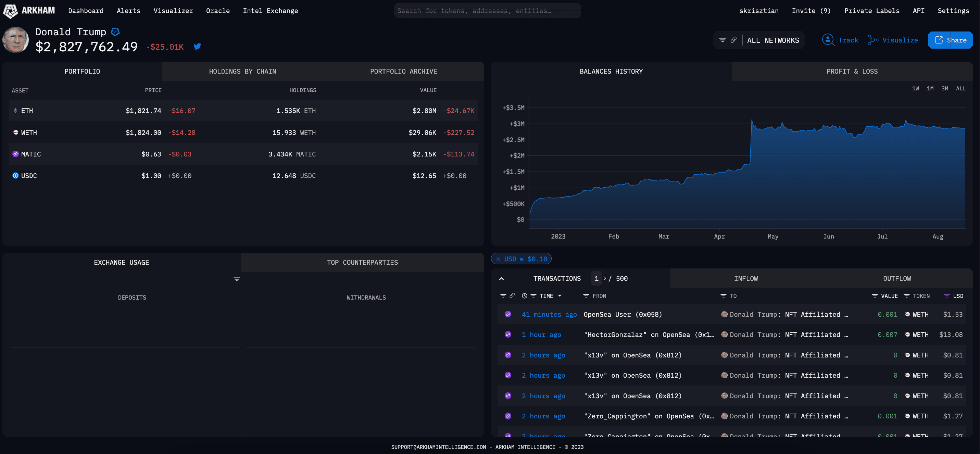Viewport: 980px width, 454px height.
Task: Click the ETH asset icon
Action: pos(16,111)
